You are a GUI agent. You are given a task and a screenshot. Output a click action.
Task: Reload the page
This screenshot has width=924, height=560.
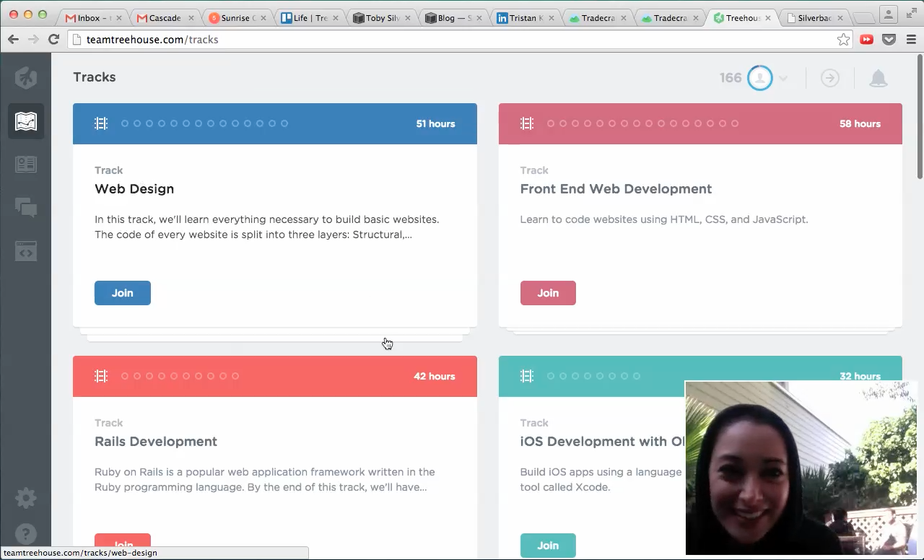[x=53, y=40]
